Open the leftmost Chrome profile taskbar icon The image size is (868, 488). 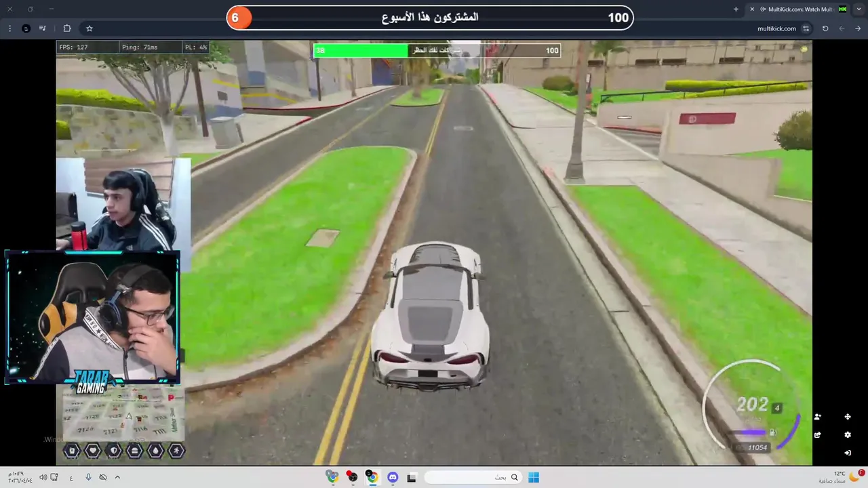click(332, 477)
